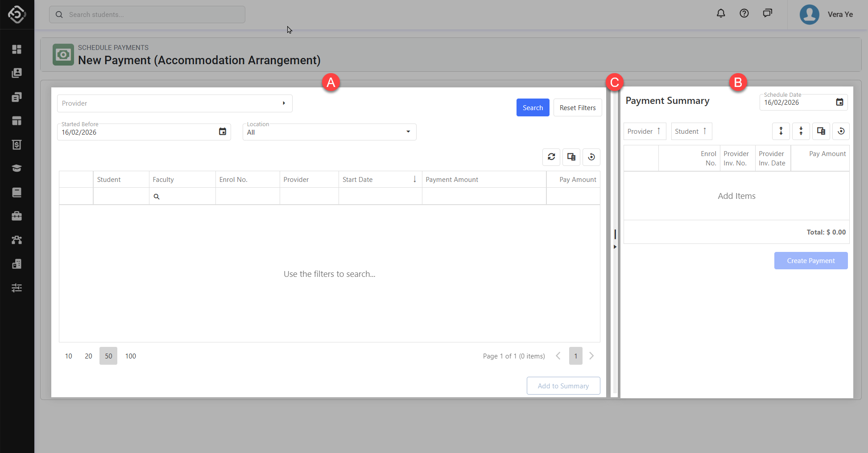
Task: Click the refresh icon above the results grid
Action: [x=551, y=157]
